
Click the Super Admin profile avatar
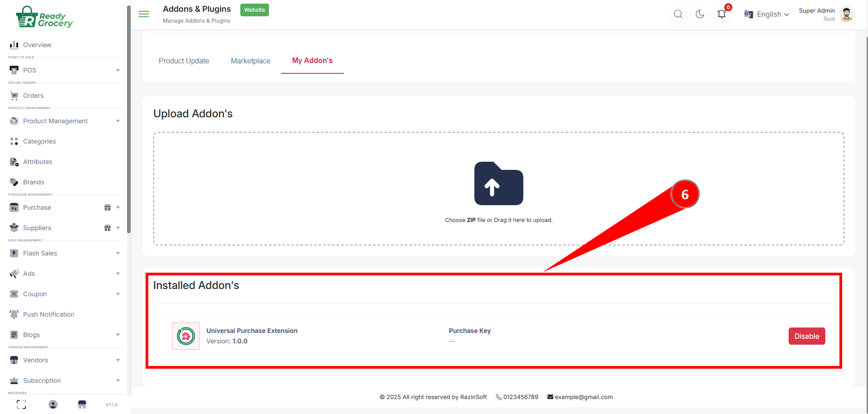pyautogui.click(x=846, y=14)
